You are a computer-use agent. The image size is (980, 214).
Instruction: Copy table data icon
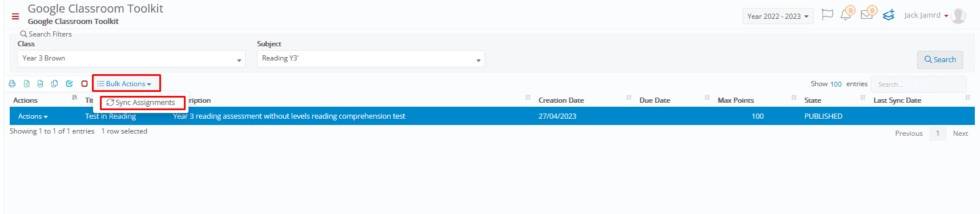pyautogui.click(x=55, y=84)
